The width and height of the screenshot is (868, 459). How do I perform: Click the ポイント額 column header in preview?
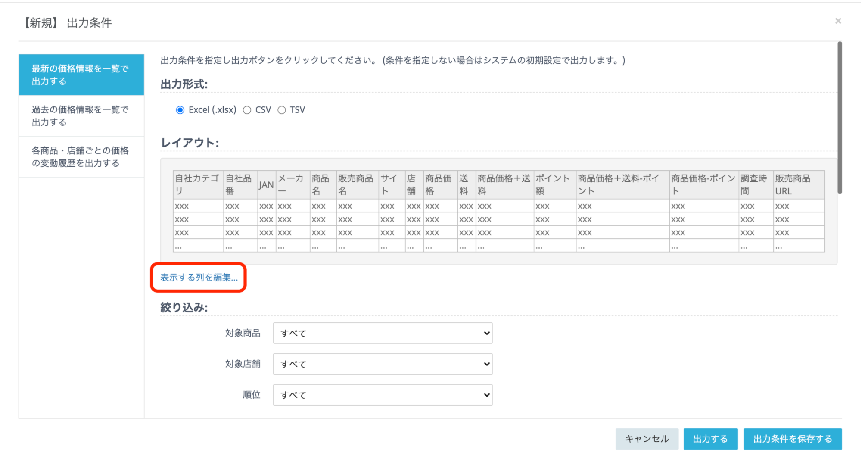click(x=554, y=184)
